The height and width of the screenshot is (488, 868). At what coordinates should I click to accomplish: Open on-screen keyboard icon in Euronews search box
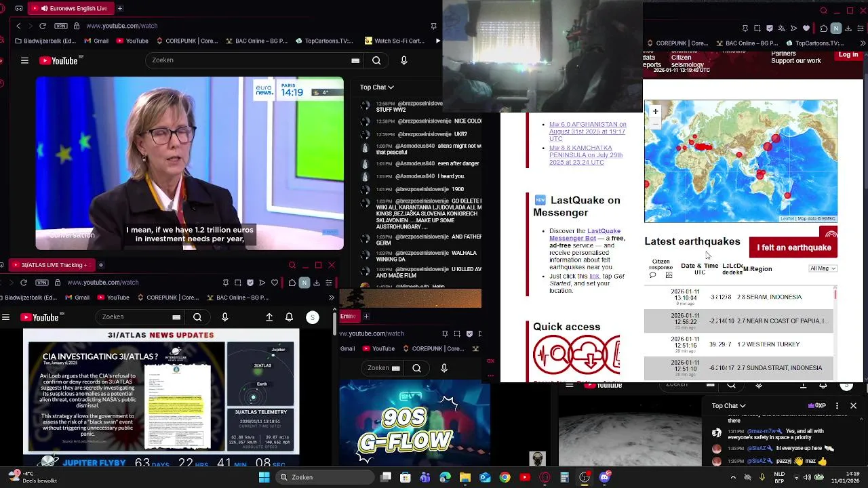click(355, 60)
